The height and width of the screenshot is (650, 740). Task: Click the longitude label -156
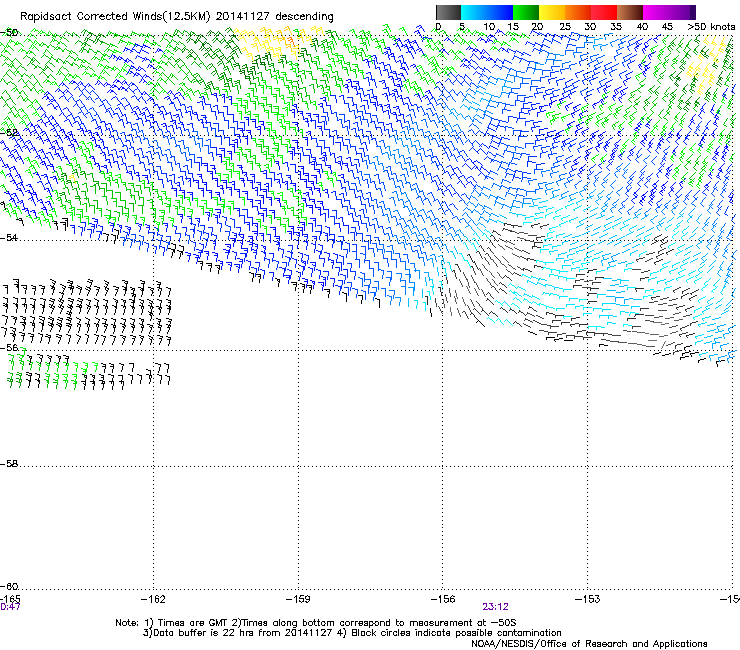pos(443,599)
